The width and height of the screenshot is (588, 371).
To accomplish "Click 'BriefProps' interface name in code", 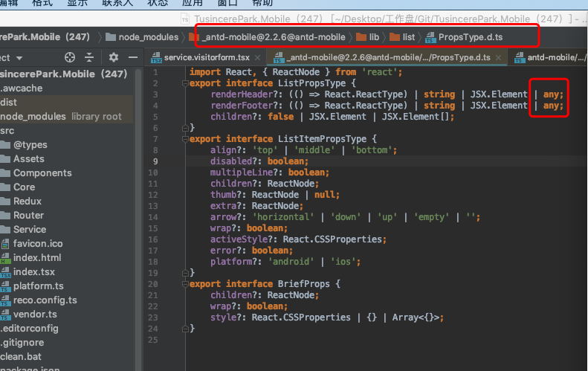I will click(x=303, y=284).
